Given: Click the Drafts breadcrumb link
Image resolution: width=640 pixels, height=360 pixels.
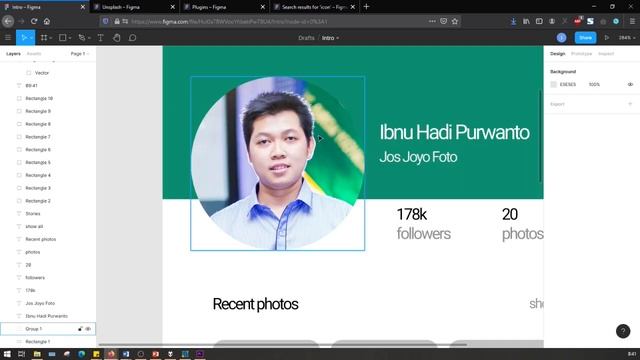Looking at the screenshot, I should pyautogui.click(x=306, y=38).
